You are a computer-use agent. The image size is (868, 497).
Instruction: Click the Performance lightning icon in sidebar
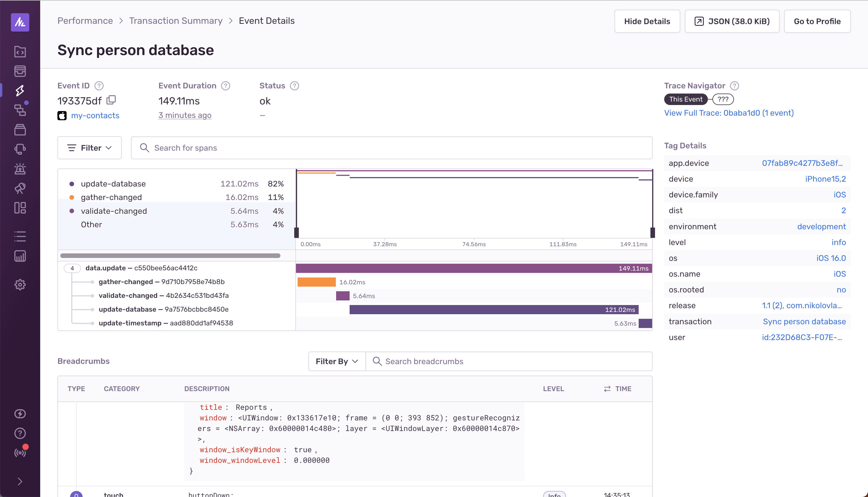20,90
